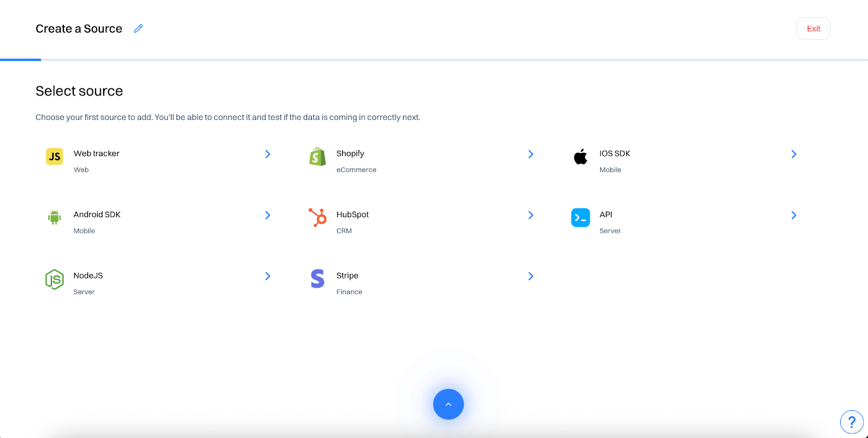The width and height of the screenshot is (868, 438).
Task: Click the orange HubSpot logo
Action: coord(317,217)
